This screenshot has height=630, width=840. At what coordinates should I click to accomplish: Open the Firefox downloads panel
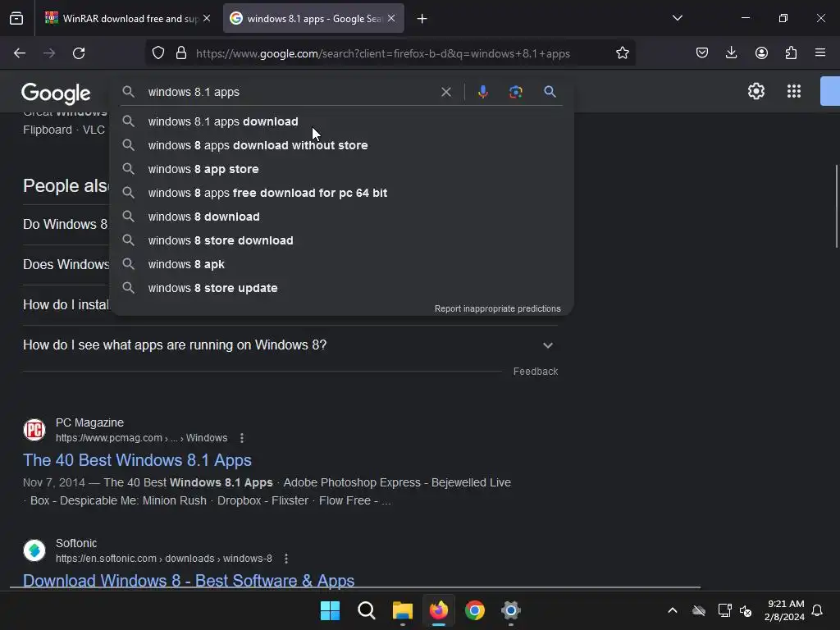[731, 53]
